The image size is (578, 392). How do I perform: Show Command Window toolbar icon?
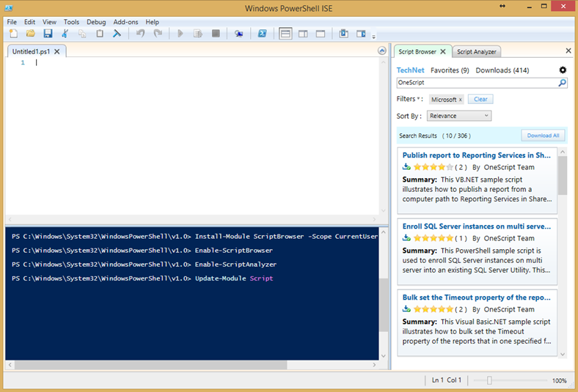tap(343, 34)
